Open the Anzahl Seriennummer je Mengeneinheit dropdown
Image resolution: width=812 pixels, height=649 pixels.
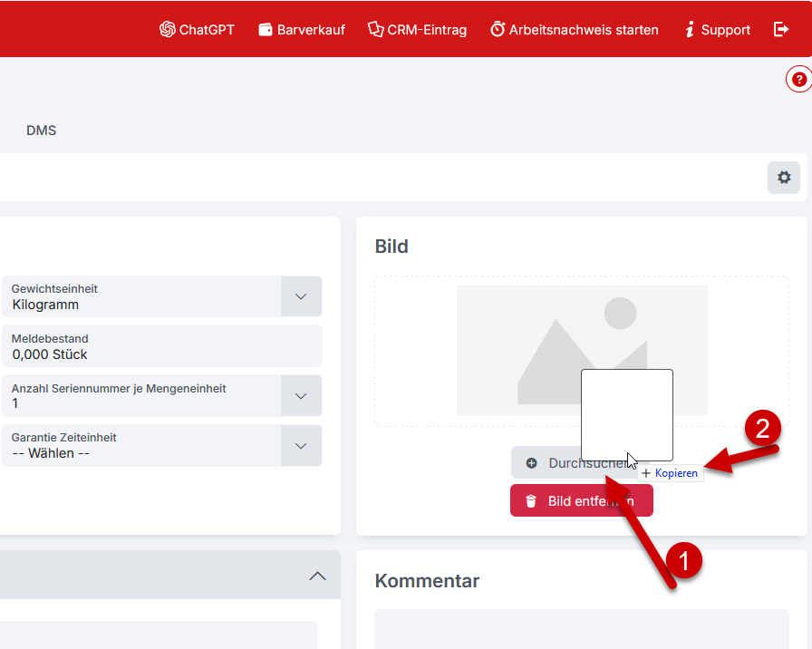click(302, 395)
